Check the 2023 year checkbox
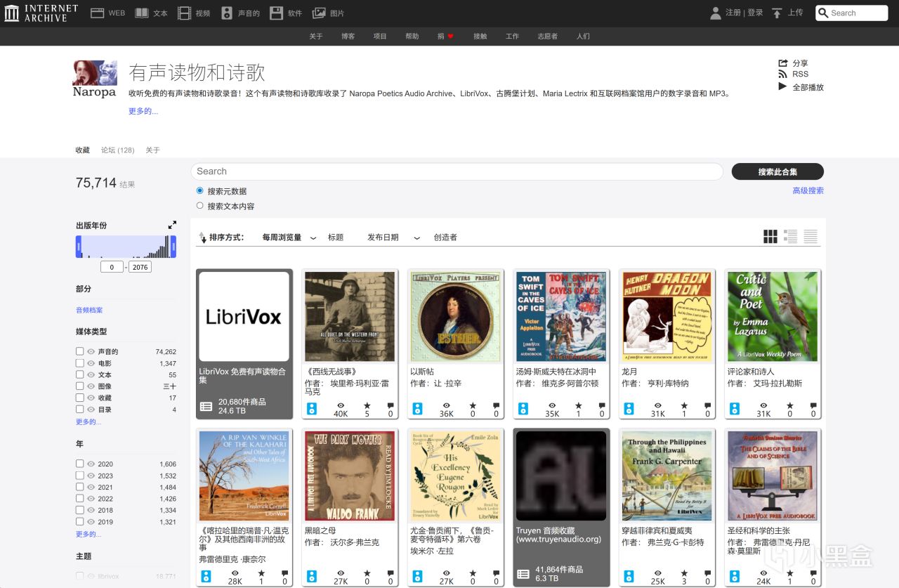 click(x=80, y=476)
